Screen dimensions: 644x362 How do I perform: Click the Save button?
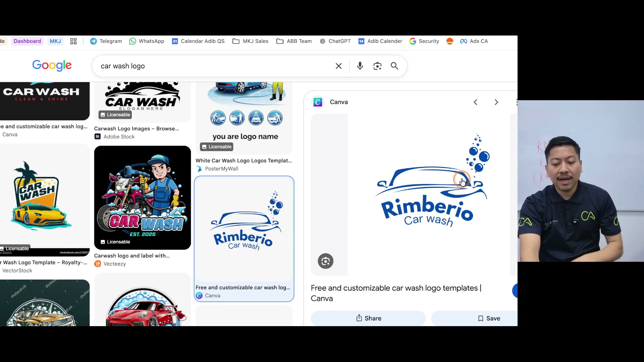pos(474,318)
